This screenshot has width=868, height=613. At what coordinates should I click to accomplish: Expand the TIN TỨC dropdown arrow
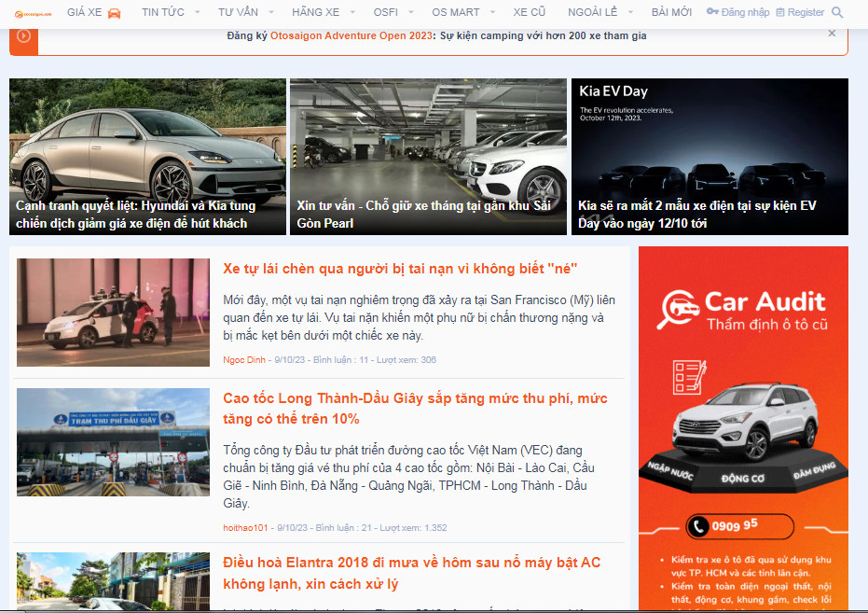pos(197,13)
